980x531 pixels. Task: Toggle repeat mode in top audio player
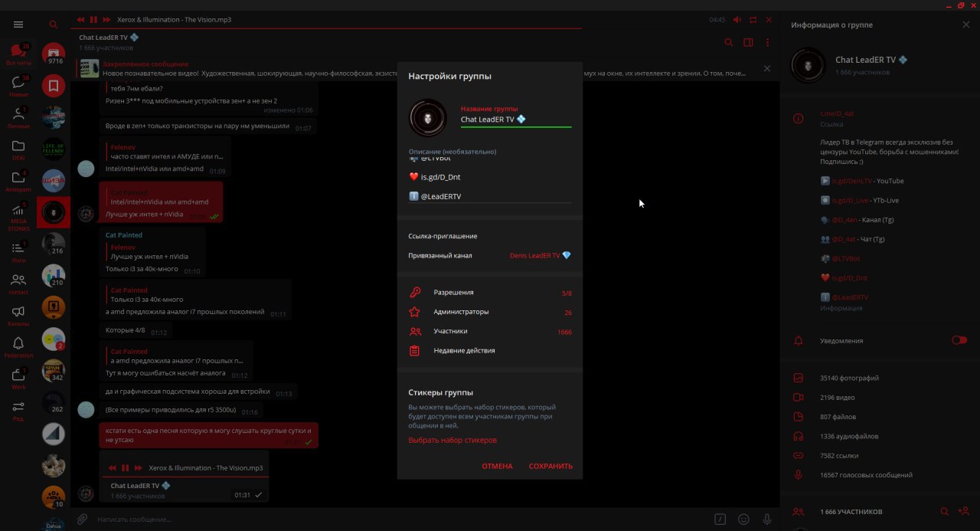point(753,20)
